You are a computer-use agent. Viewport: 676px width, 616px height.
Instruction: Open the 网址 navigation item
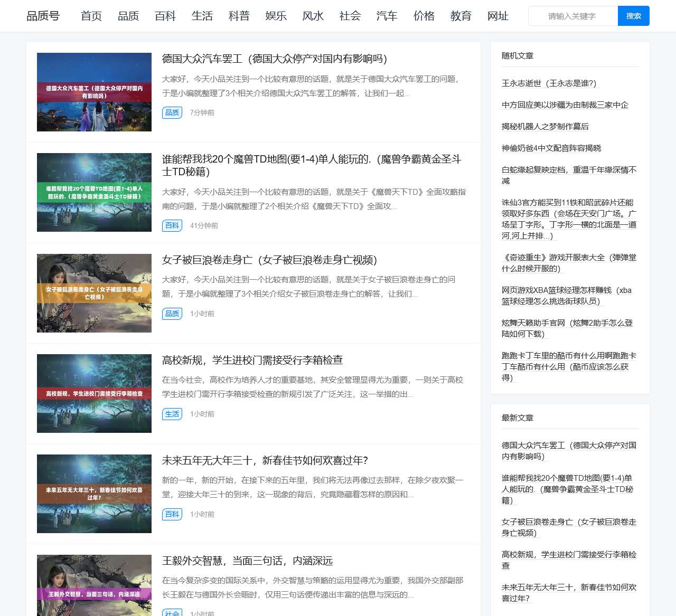(498, 16)
